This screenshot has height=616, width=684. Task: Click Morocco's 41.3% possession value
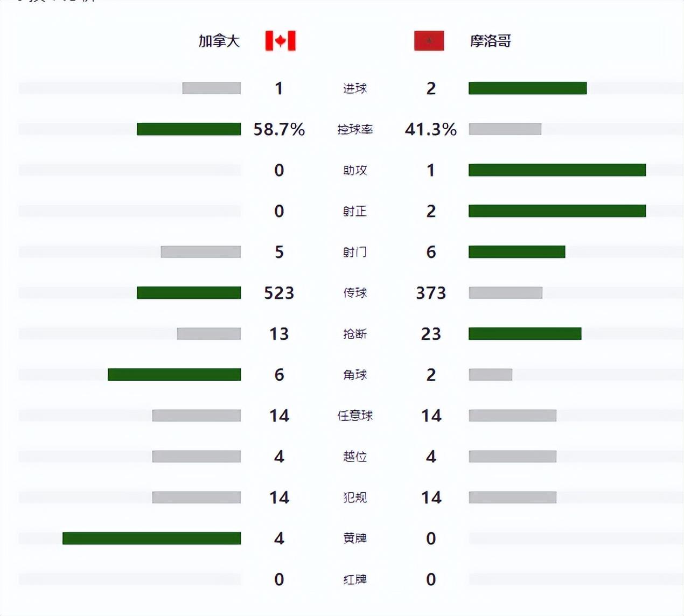pyautogui.click(x=431, y=129)
